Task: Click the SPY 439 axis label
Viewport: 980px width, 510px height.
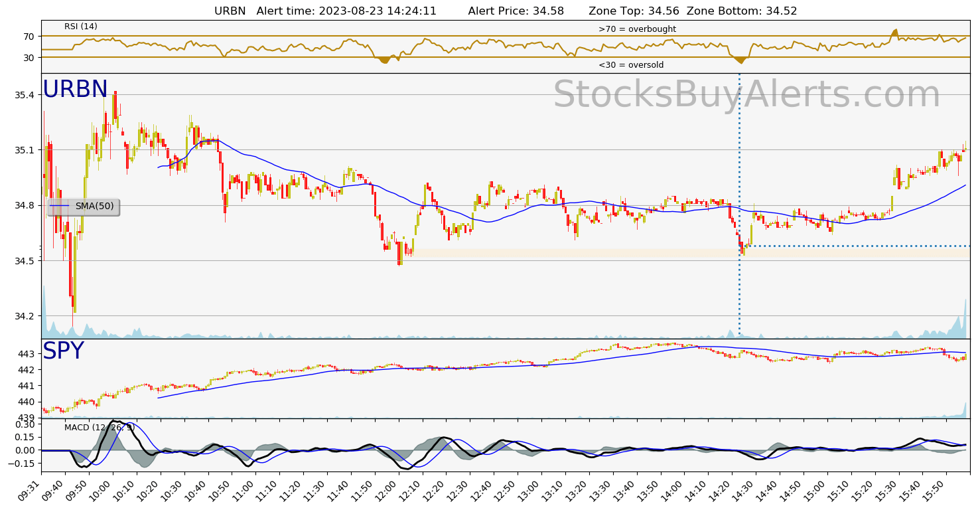Action: point(26,418)
